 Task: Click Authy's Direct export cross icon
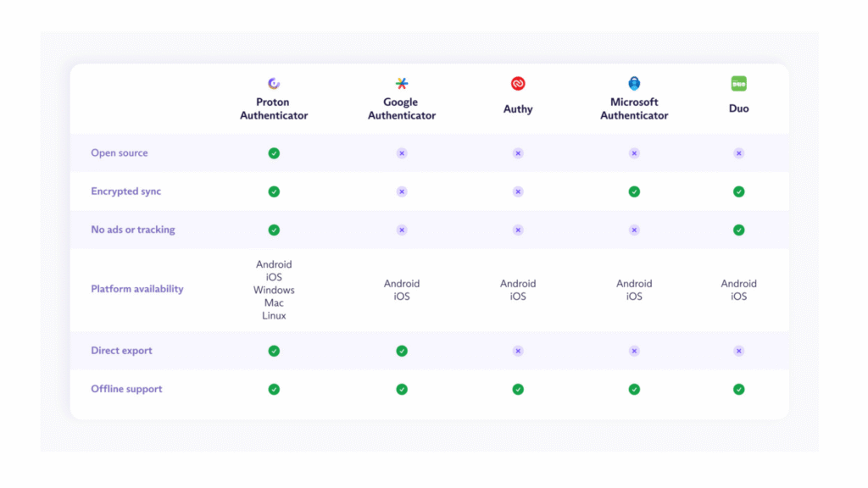point(518,351)
